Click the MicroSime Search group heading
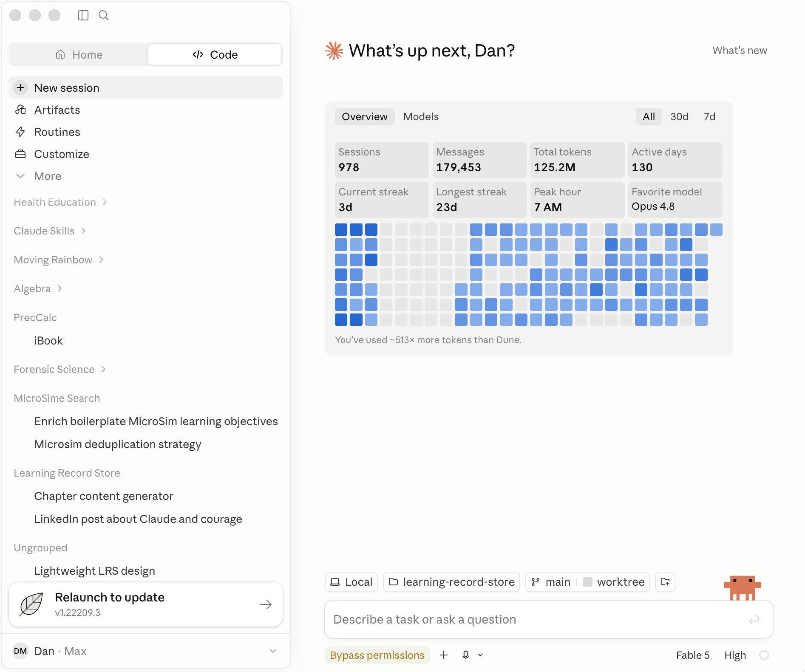 pos(57,398)
